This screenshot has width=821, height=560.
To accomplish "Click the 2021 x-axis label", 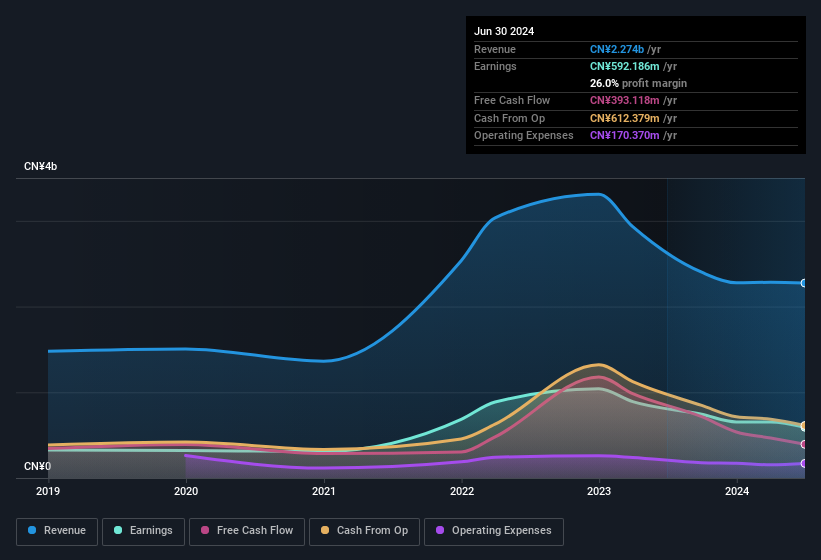I will point(324,491).
